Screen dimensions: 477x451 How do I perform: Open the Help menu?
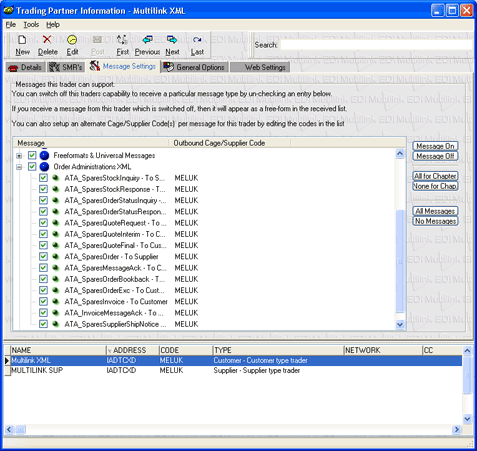(53, 25)
